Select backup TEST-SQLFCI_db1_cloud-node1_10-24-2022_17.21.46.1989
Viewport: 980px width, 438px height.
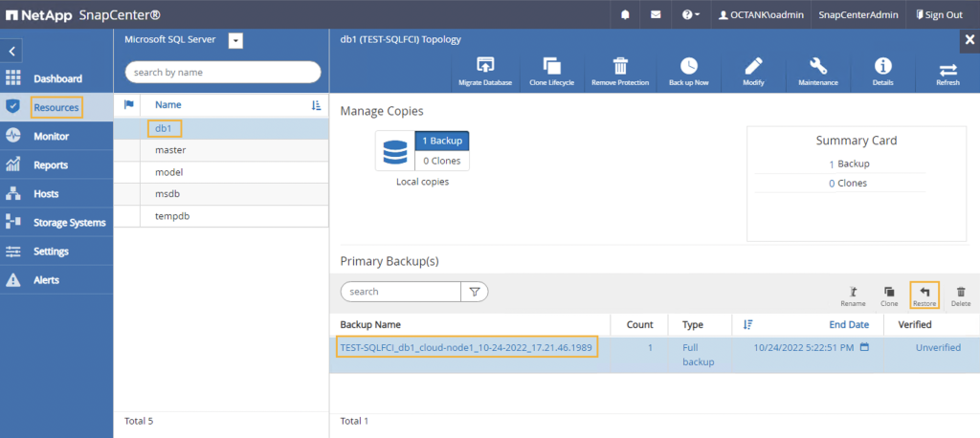click(x=466, y=347)
